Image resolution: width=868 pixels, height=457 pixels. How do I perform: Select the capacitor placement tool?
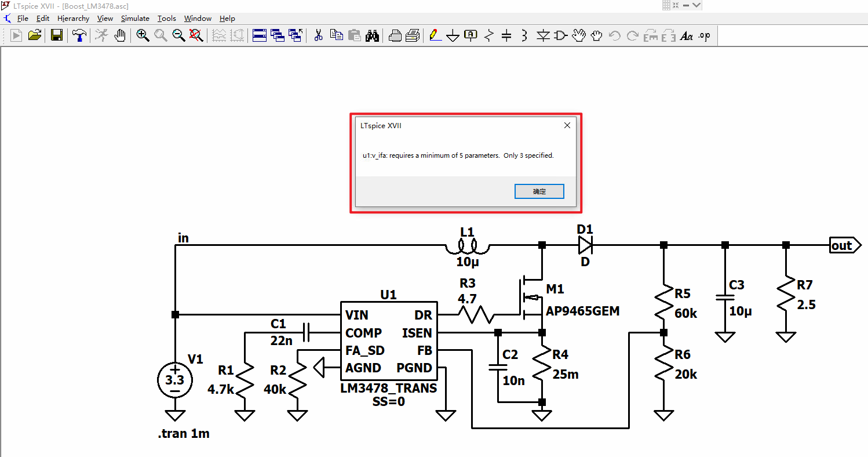[506, 35]
